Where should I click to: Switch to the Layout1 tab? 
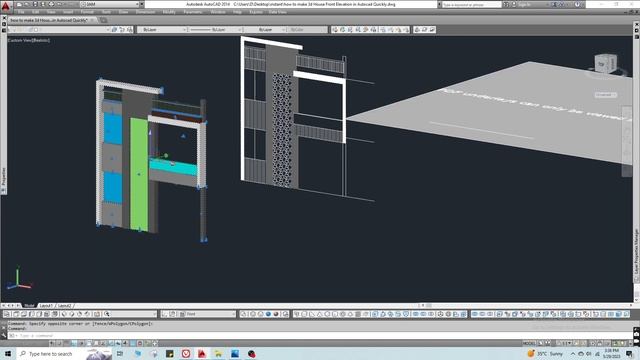[46, 305]
